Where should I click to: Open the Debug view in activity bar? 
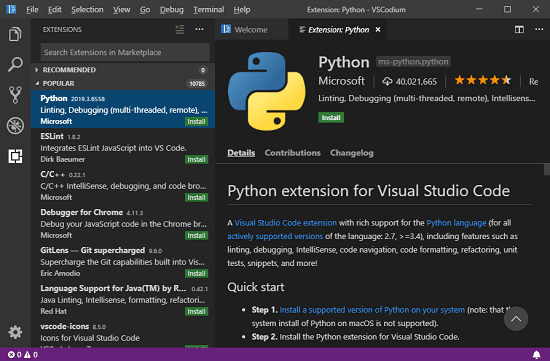click(15, 125)
